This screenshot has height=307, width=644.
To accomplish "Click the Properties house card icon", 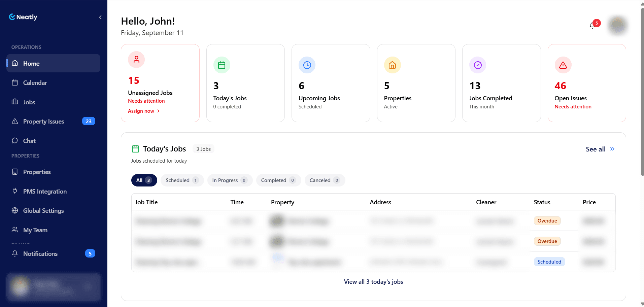I will [x=392, y=65].
